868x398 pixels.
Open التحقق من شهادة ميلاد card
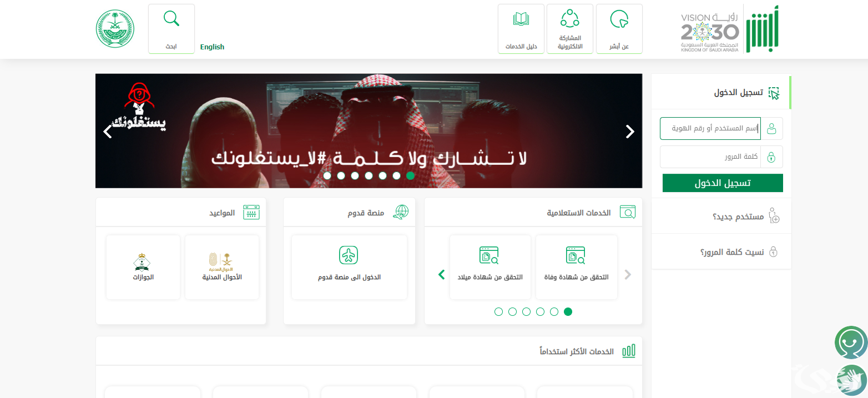pos(490,267)
